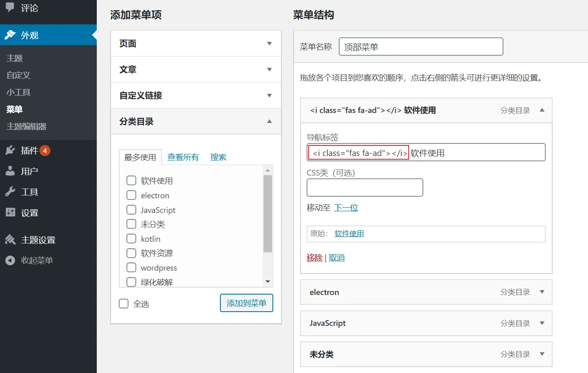Viewport: 588px width, 373px height.
Task: Switch to the 查看所有 tab
Action: point(183,157)
